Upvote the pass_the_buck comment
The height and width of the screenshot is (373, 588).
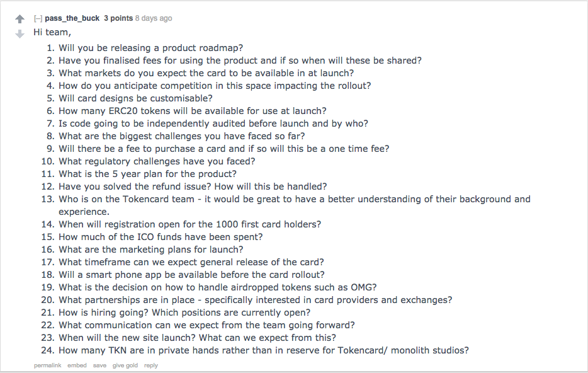[20, 20]
